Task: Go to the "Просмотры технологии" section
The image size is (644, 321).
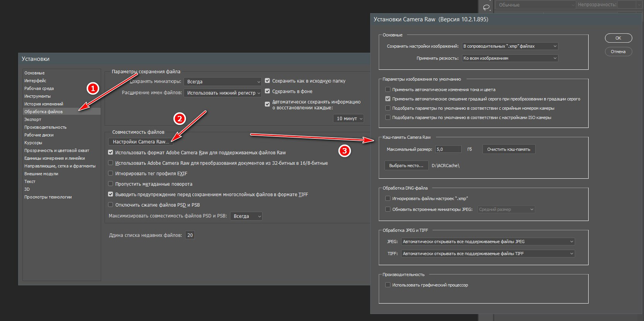Action: (48, 197)
